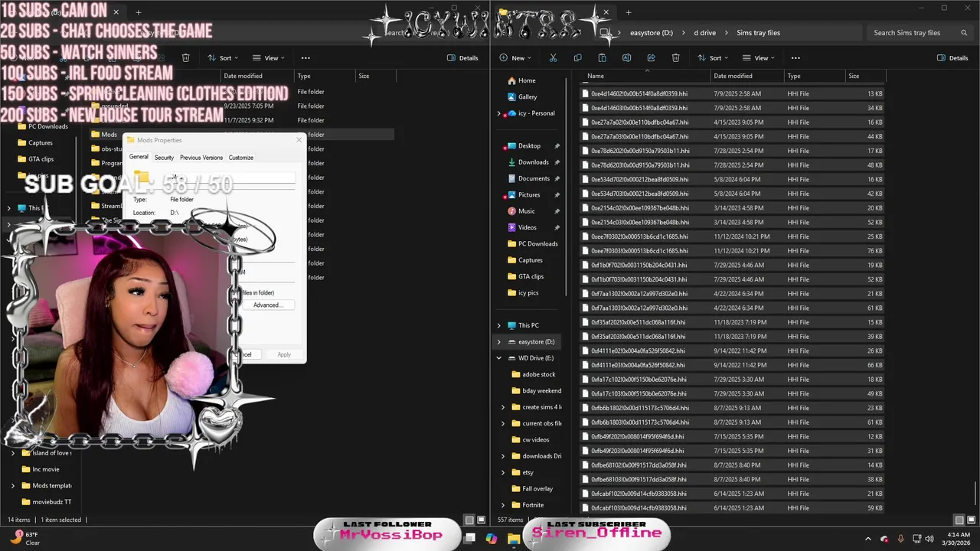Open Copilot icon on the taskbar
Viewport: 980px width, 551px height.
tap(492, 539)
